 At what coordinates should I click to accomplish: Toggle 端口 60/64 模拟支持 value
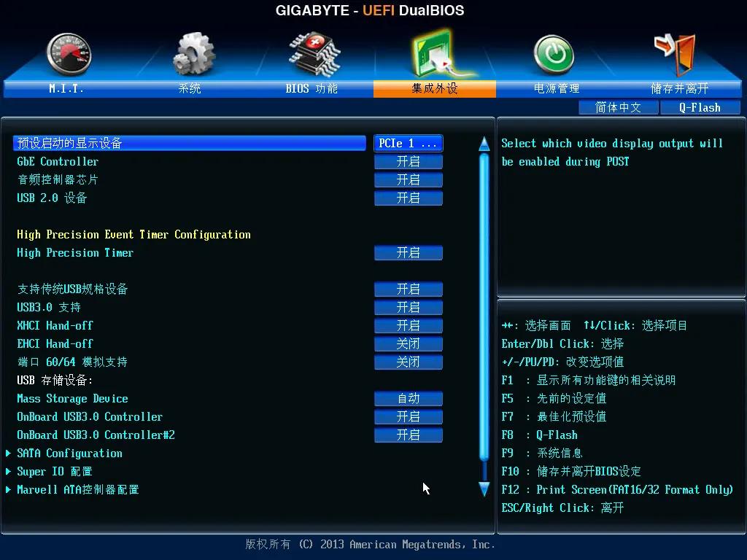pyautogui.click(x=409, y=362)
